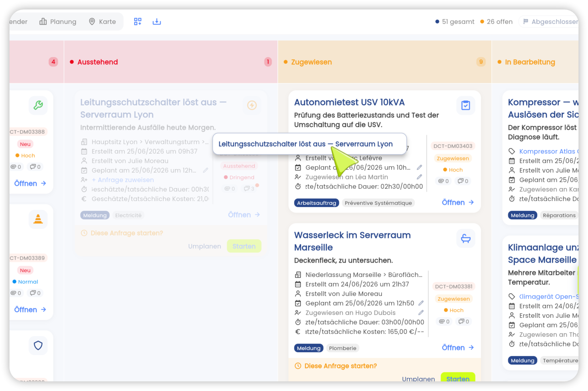Screen dimensions: 588x391
Task: Click Öffnen on the DM03389 Neu card
Action: (x=30, y=310)
